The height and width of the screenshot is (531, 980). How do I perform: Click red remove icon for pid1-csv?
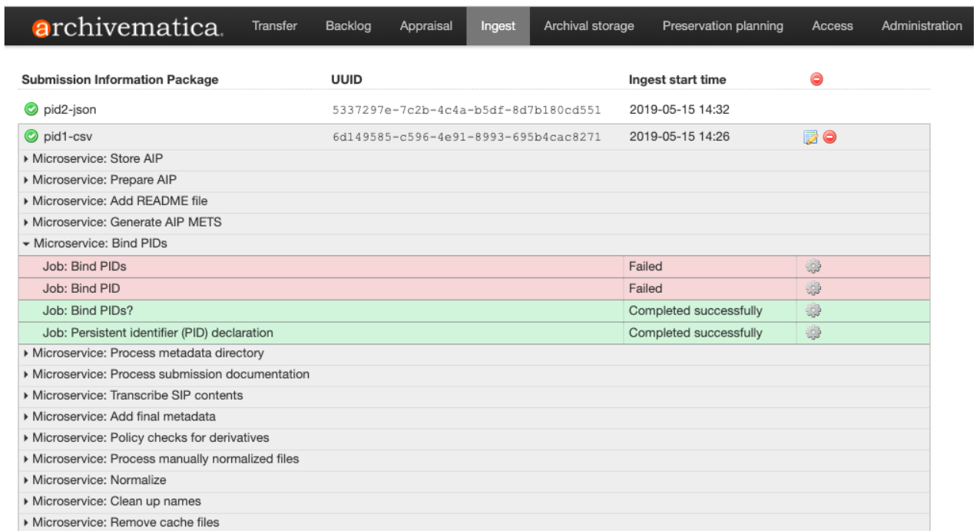point(829,138)
